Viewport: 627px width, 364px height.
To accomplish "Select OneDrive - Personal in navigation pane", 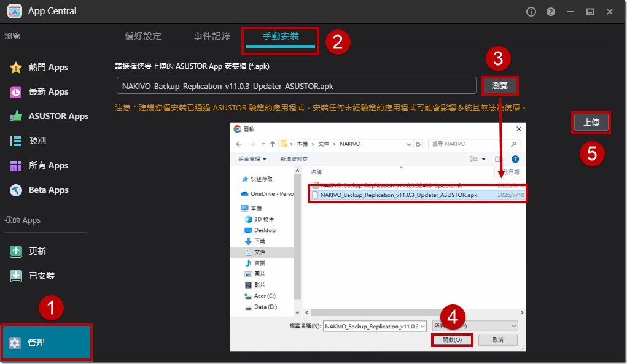I will [267, 194].
